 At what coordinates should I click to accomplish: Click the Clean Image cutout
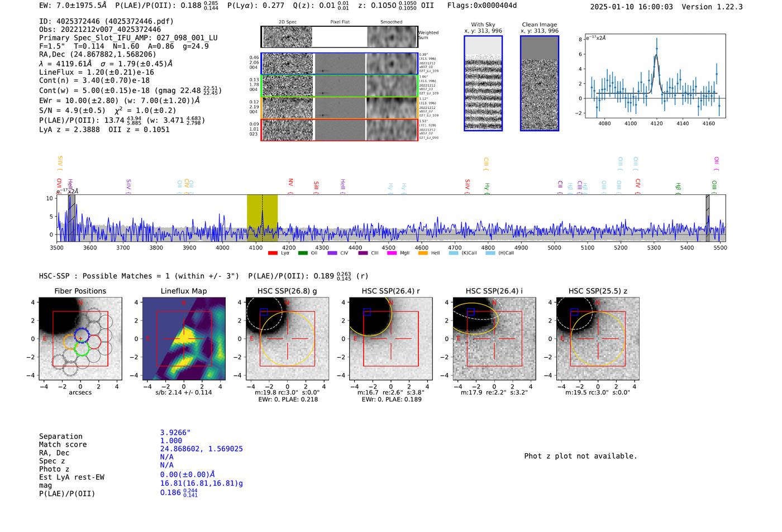(540, 83)
